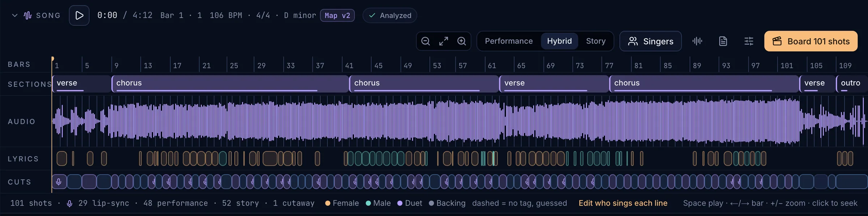Seek to bar 49 on the ruler

(408, 66)
